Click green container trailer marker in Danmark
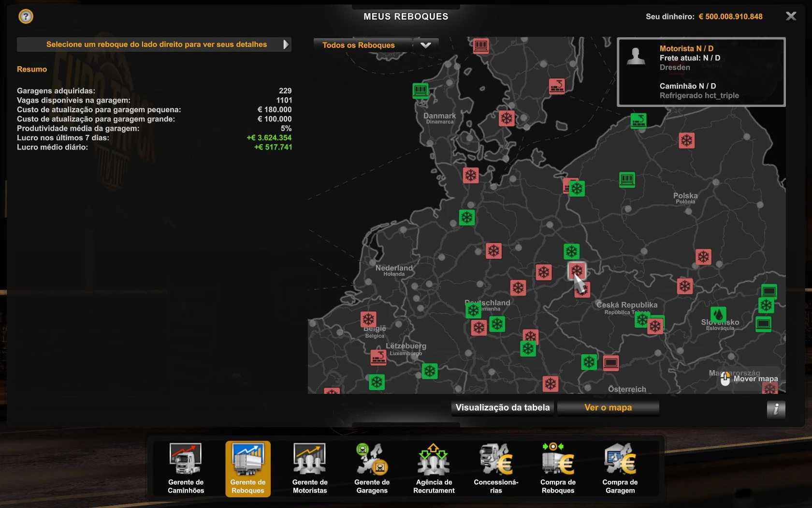This screenshot has width=812, height=508. pyautogui.click(x=420, y=90)
